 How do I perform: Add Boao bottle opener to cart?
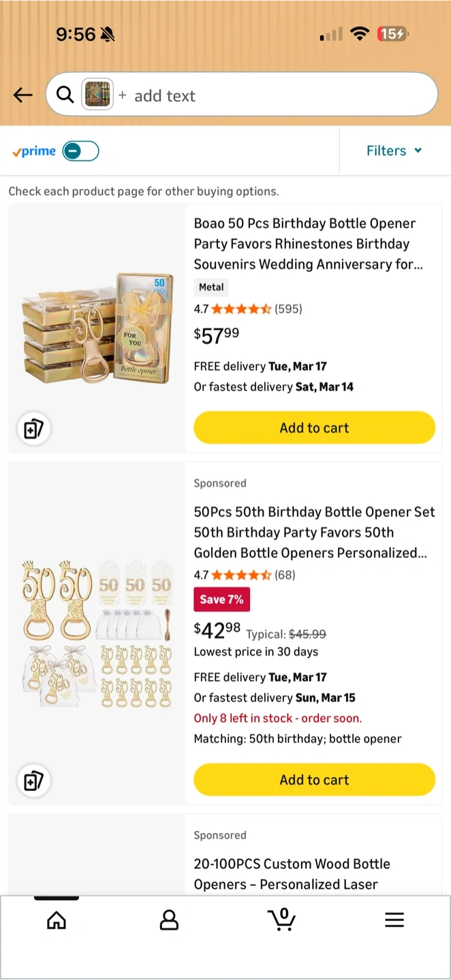point(314,428)
